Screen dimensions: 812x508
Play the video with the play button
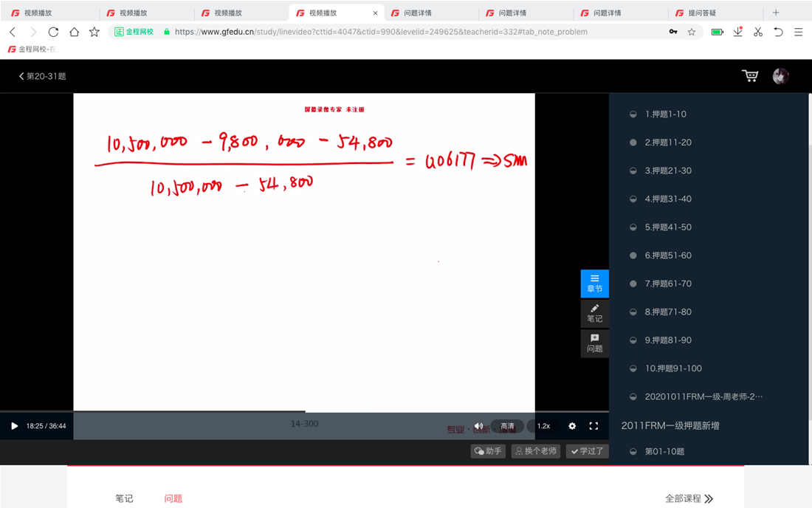15,426
